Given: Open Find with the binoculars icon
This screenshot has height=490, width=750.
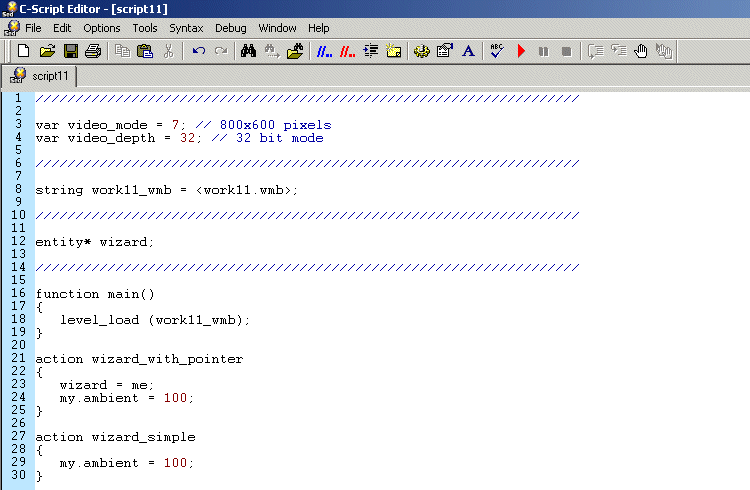Looking at the screenshot, I should pyautogui.click(x=248, y=51).
